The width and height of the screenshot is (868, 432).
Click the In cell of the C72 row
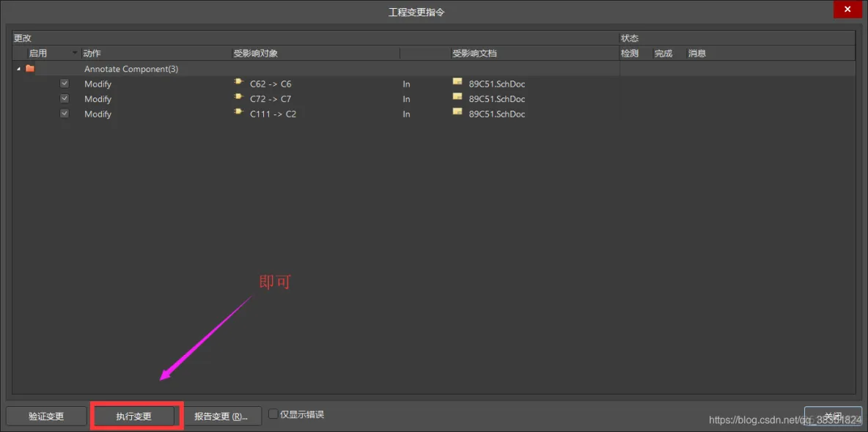406,99
